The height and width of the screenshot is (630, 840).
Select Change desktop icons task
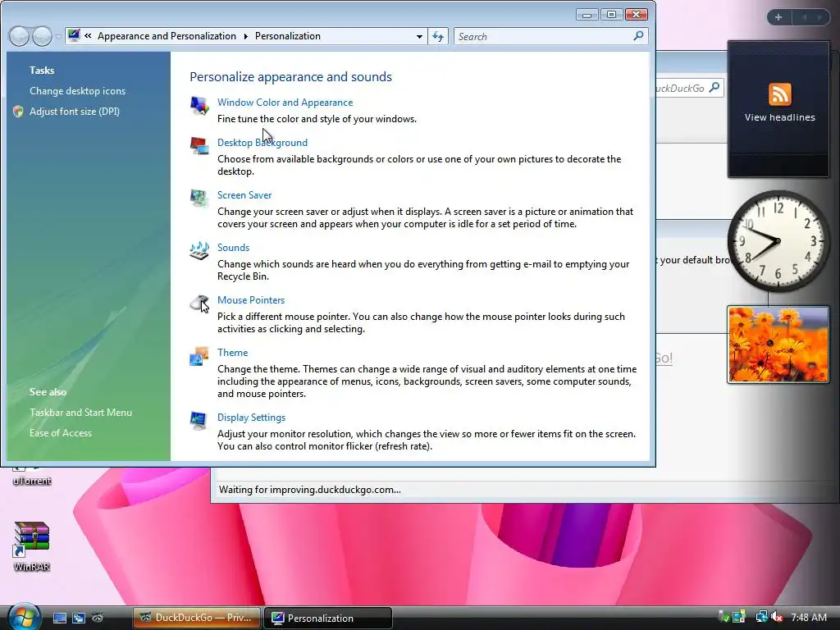point(77,91)
